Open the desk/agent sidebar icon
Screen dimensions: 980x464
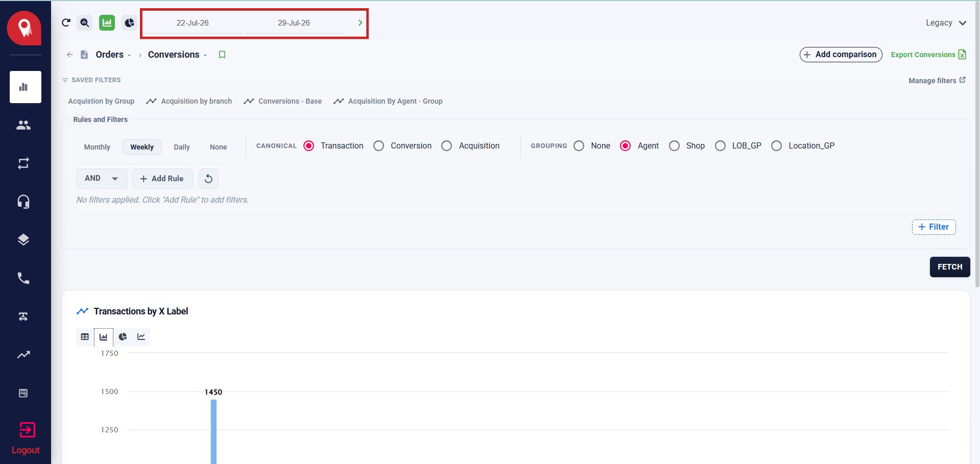[x=23, y=316]
